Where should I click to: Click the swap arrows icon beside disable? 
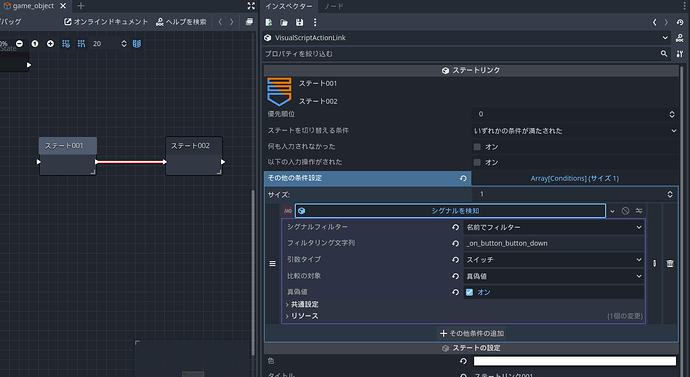[x=639, y=211]
